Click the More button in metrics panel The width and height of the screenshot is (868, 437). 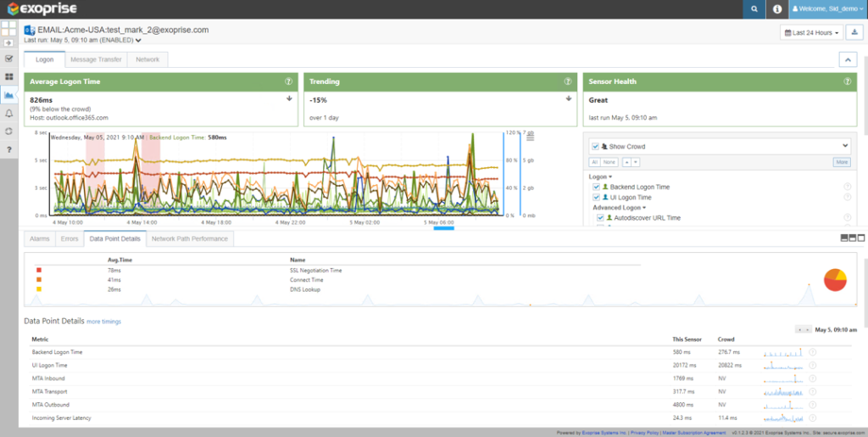click(842, 162)
